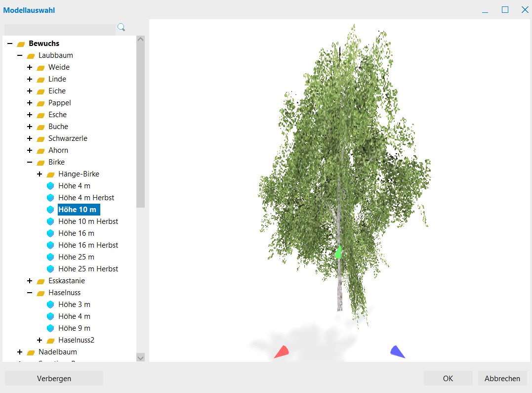Expand the Nadelbaum category
Viewport: 532px width, 393px height.
point(20,352)
